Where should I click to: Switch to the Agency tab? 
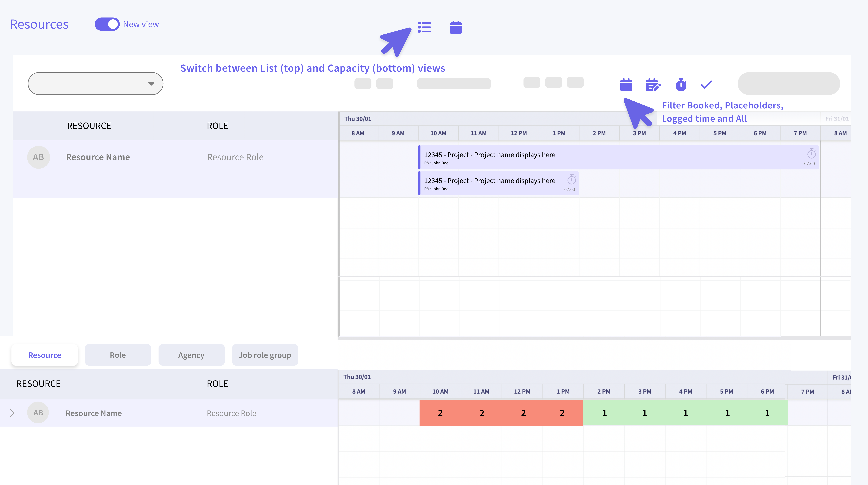(x=191, y=355)
